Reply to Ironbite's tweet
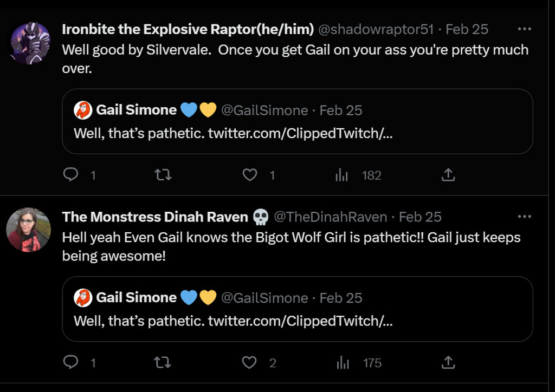555x392 pixels. click(x=71, y=175)
